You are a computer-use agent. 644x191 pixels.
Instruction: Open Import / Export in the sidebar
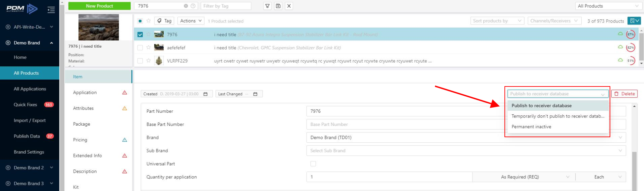29,120
